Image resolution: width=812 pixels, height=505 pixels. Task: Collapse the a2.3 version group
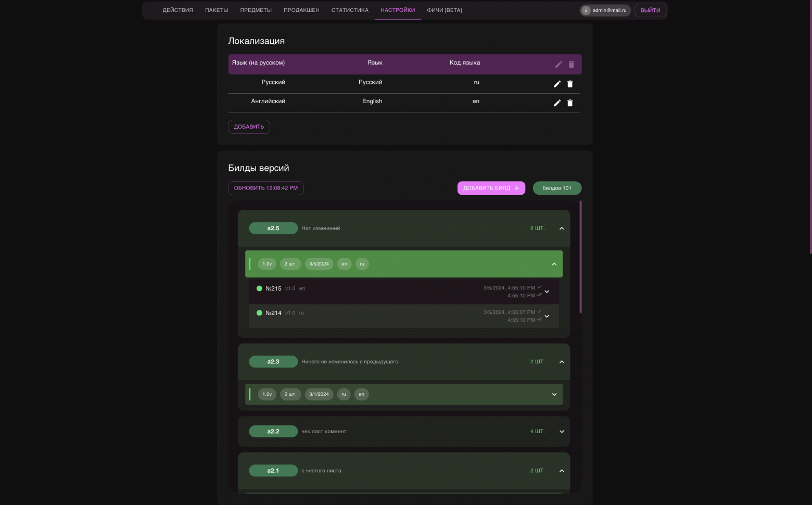(x=562, y=362)
